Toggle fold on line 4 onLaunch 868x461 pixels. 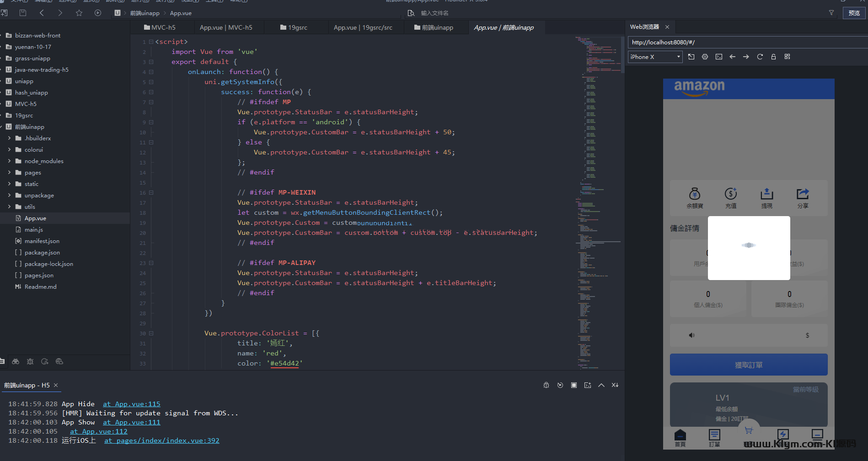click(x=151, y=72)
